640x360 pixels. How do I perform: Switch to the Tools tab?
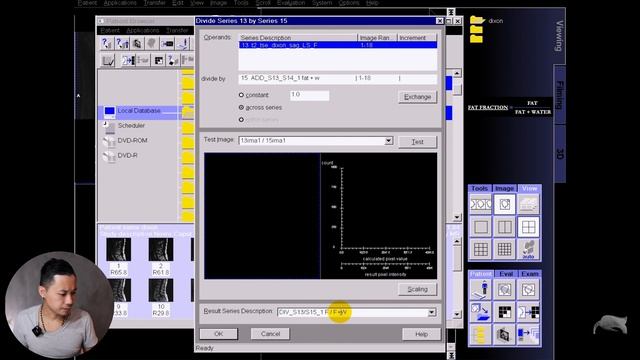pos(480,188)
